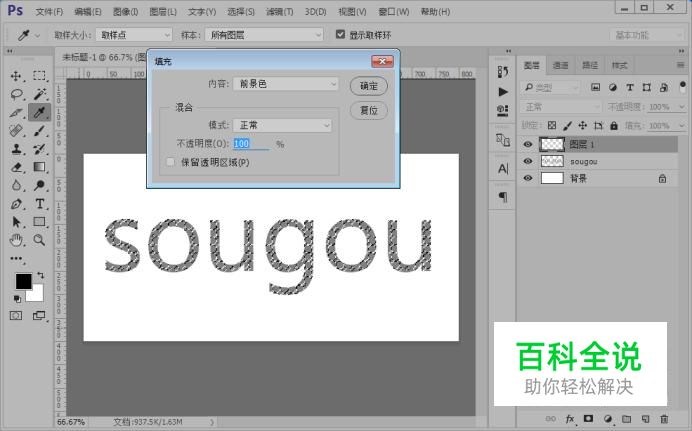Hide the 图层 1 layer

coord(527,144)
